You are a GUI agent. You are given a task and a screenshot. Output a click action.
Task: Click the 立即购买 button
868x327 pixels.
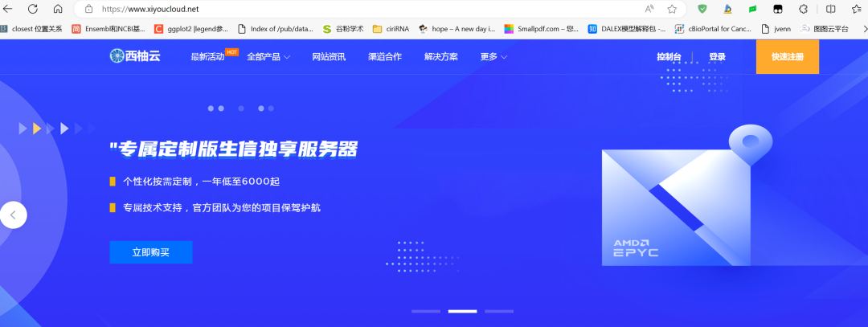coord(151,252)
